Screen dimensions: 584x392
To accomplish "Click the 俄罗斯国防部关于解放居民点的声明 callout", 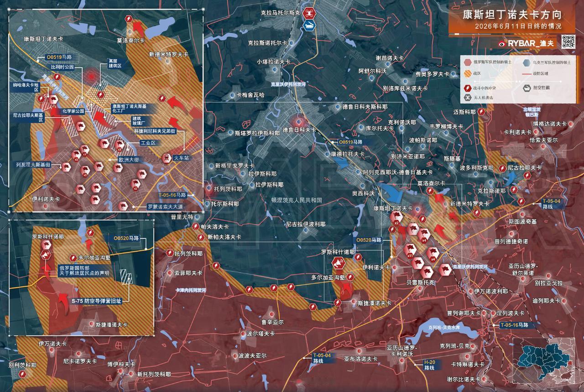I will pyautogui.click(x=84, y=270).
